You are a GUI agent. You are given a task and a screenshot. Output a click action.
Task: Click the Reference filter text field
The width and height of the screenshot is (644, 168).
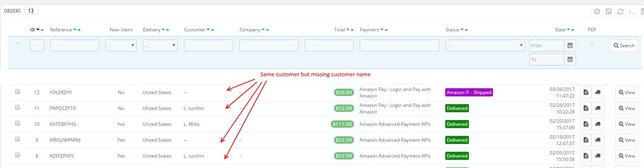[x=75, y=46]
